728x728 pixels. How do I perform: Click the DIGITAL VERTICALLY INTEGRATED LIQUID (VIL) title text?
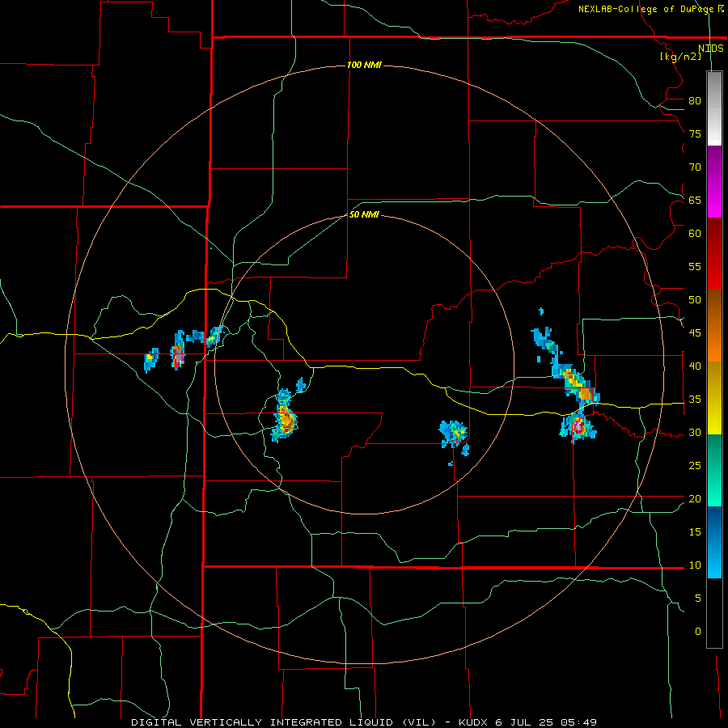pos(284,722)
